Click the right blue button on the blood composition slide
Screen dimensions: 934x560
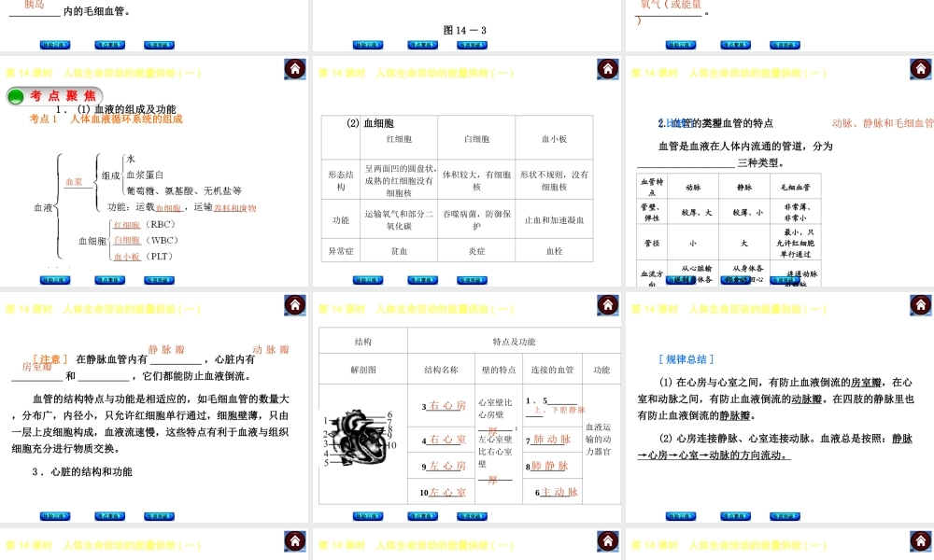(159, 280)
